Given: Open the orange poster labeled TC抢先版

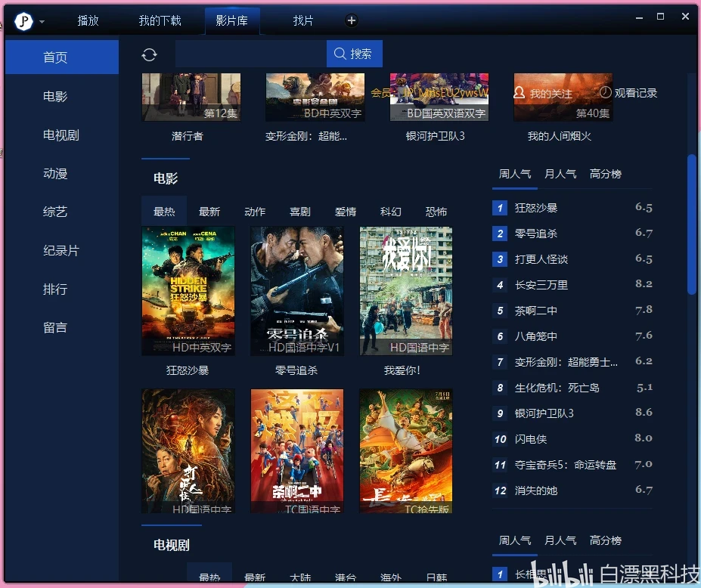Looking at the screenshot, I should pos(406,451).
